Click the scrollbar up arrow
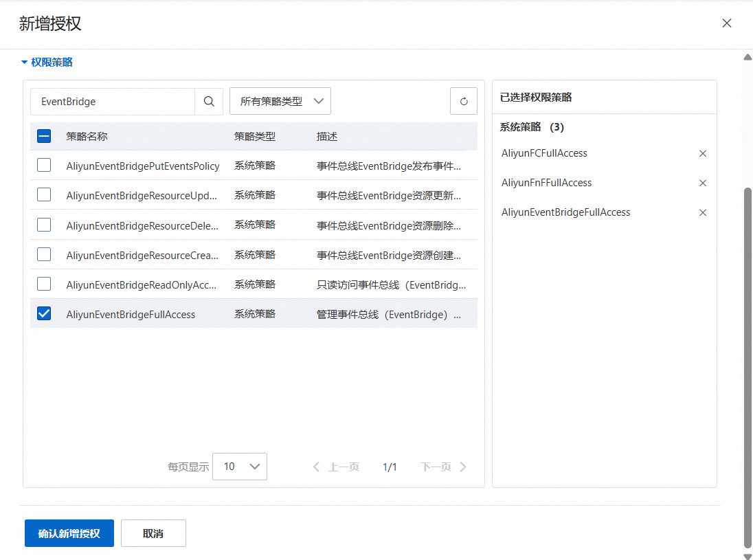 coord(748,57)
